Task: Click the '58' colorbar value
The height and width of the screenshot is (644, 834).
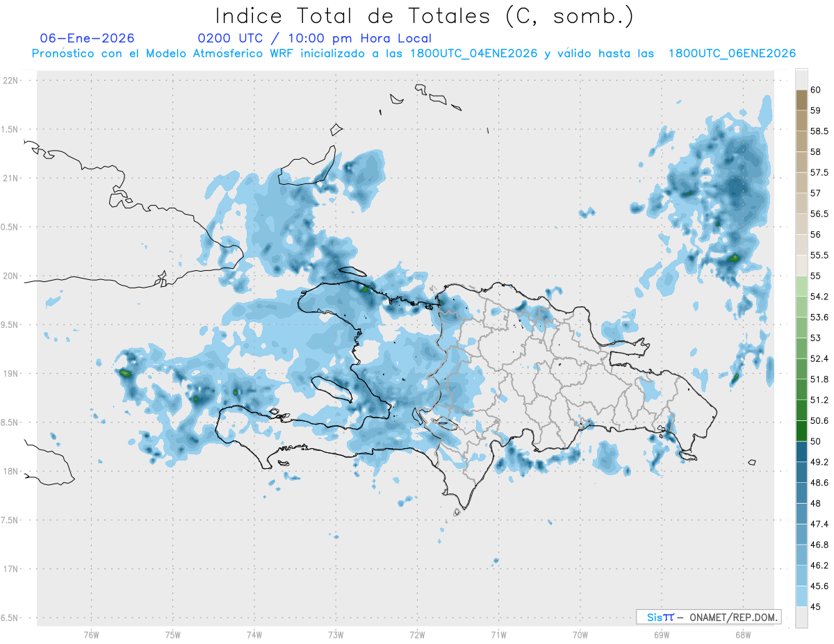Action: pos(815,151)
